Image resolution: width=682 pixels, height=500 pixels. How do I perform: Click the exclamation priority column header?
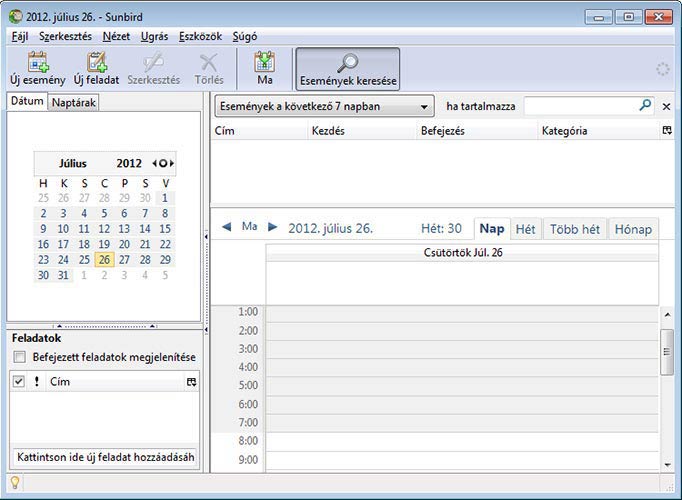[x=37, y=381]
